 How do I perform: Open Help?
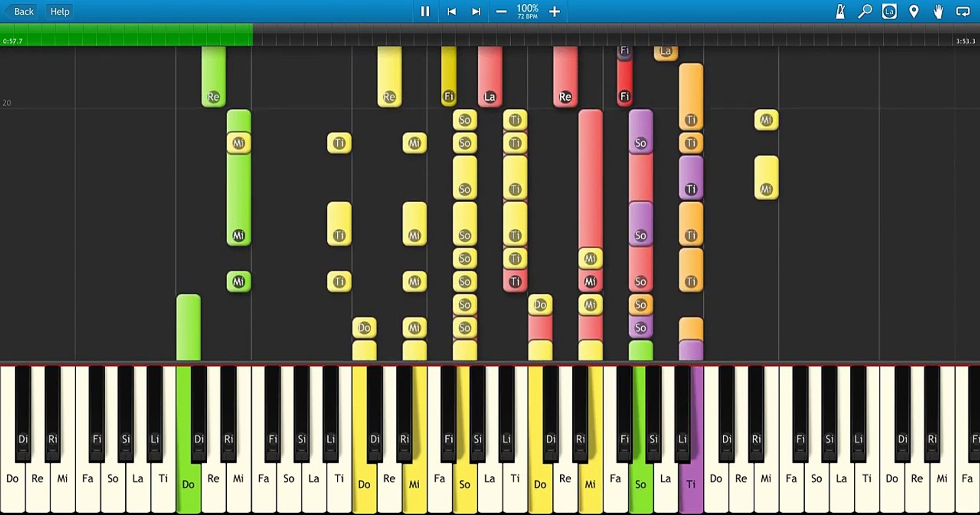tap(59, 11)
